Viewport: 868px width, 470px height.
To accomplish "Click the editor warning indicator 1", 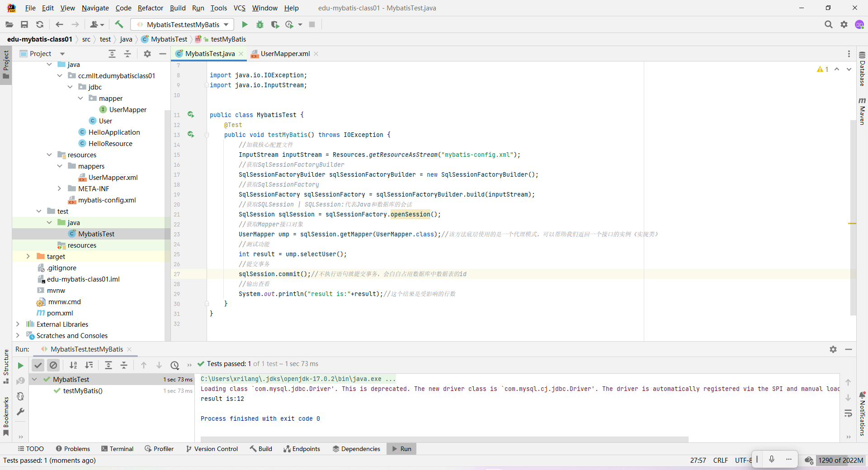I will click(x=822, y=69).
